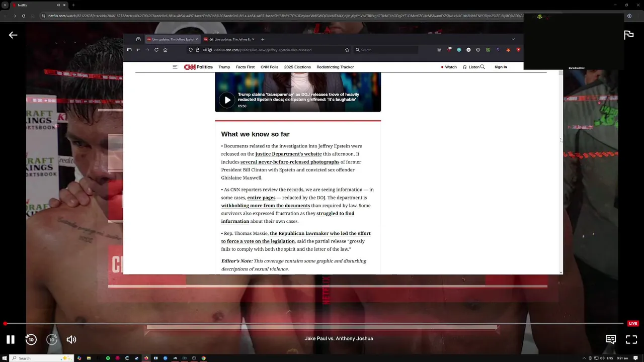Click Windows taskbar Search box

(x=42, y=358)
